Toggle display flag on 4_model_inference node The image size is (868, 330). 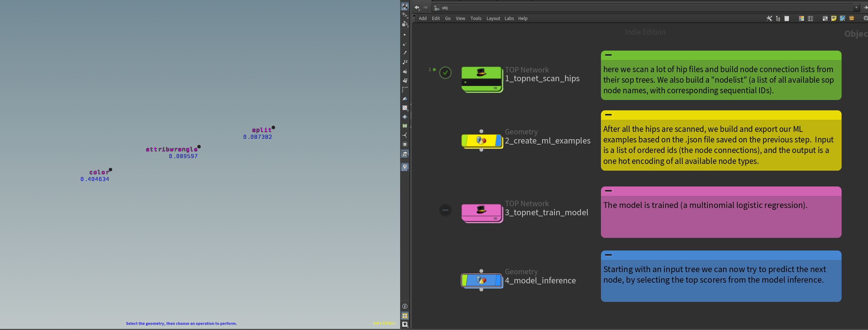(x=498, y=280)
